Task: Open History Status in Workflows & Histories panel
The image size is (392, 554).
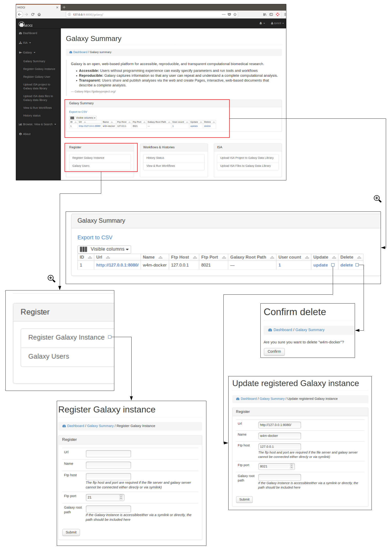Action: click(x=174, y=158)
